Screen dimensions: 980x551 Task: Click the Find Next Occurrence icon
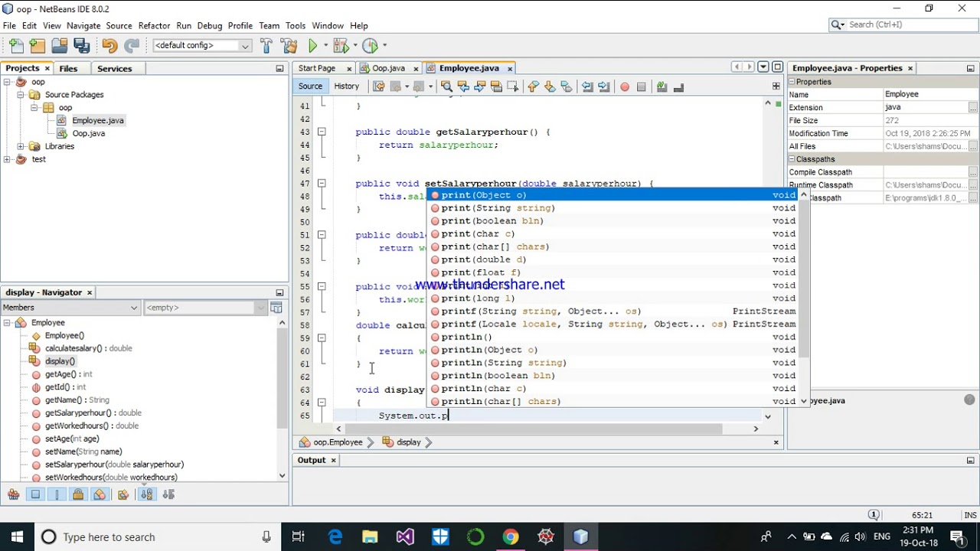[480, 86]
